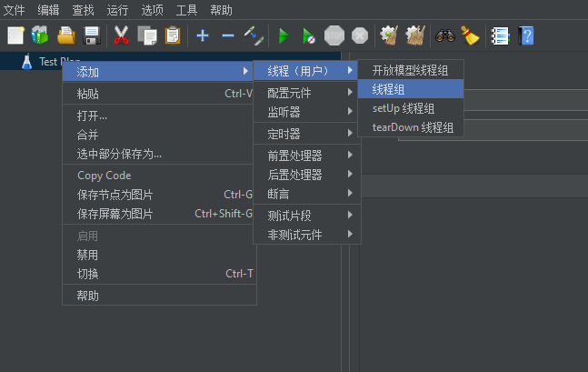Image resolution: width=588 pixels, height=372 pixels.
Task: Click the Paste clipboard icon
Action: pos(173,35)
